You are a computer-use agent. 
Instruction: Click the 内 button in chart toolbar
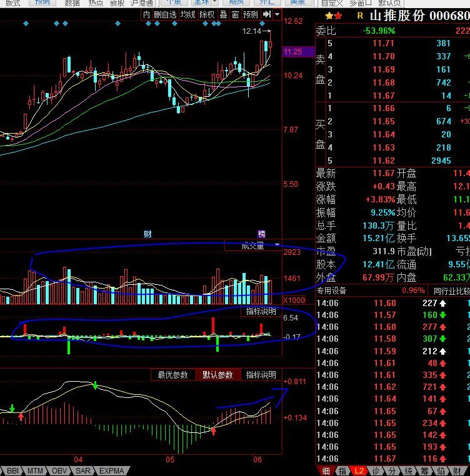[146, 14]
